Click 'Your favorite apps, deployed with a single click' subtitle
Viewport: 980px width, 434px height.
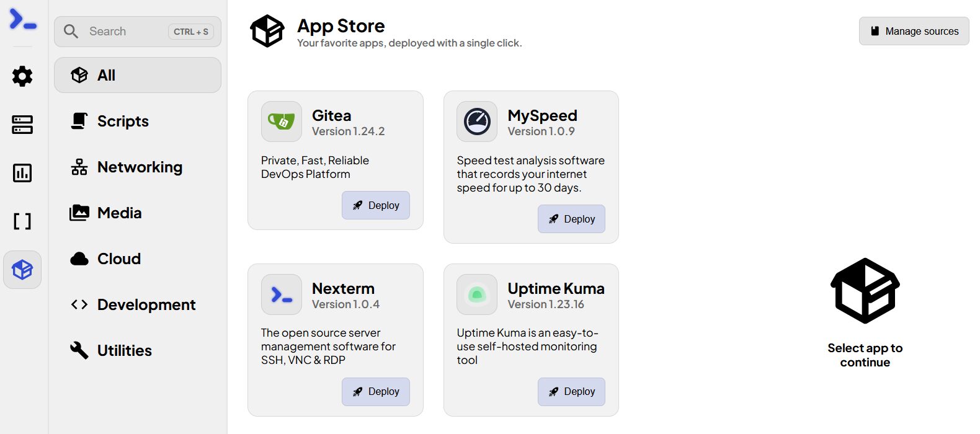(x=409, y=43)
